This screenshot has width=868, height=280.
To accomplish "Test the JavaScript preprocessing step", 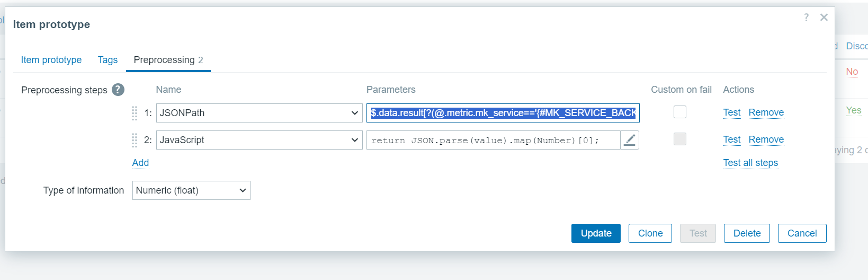I will click(732, 139).
